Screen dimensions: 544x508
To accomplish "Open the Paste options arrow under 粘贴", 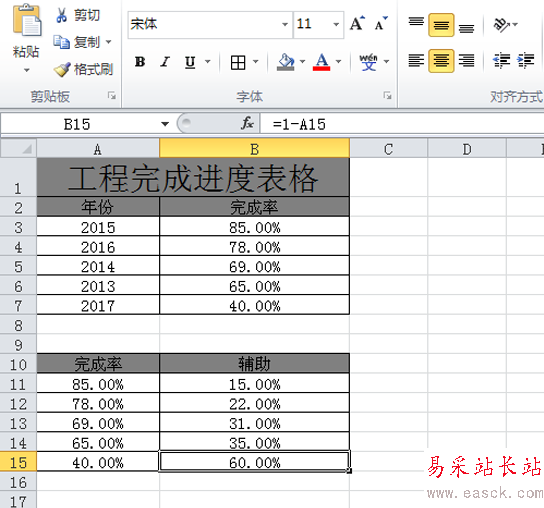I will [x=26, y=70].
